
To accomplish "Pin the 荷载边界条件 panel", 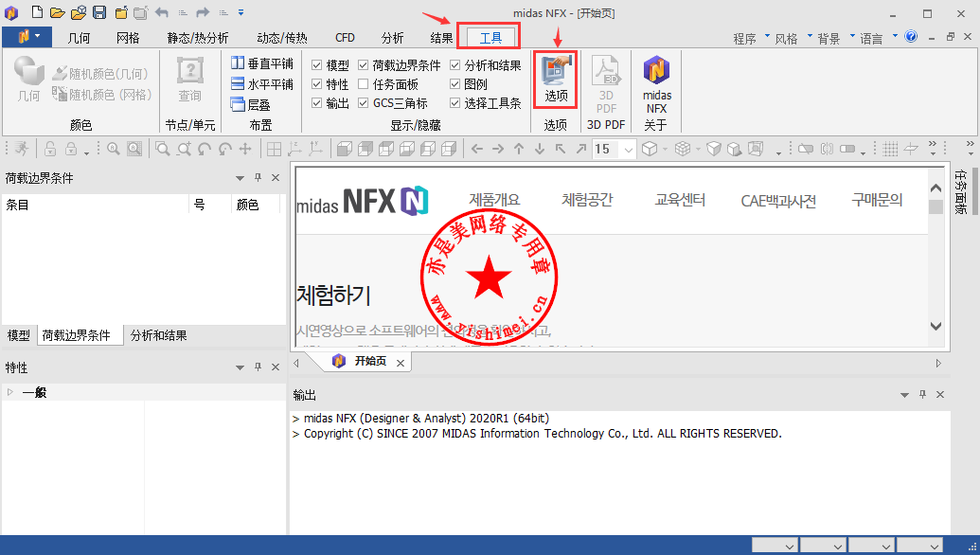I will click(258, 178).
